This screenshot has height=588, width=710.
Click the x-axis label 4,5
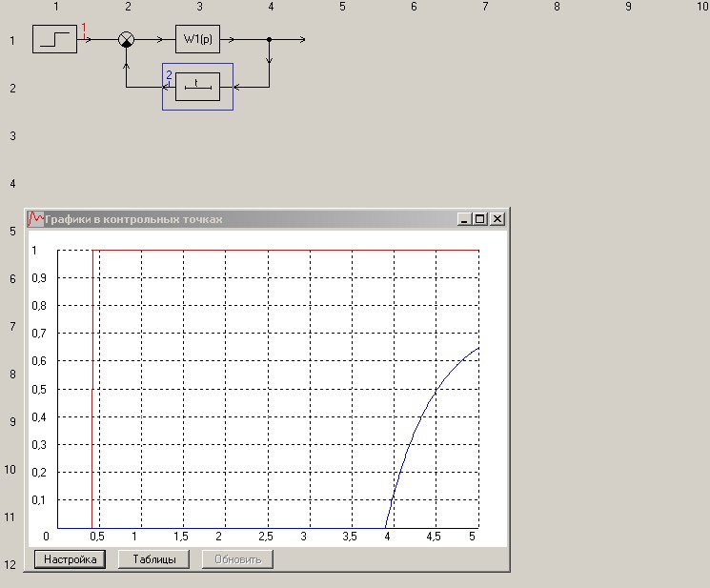pos(434,537)
